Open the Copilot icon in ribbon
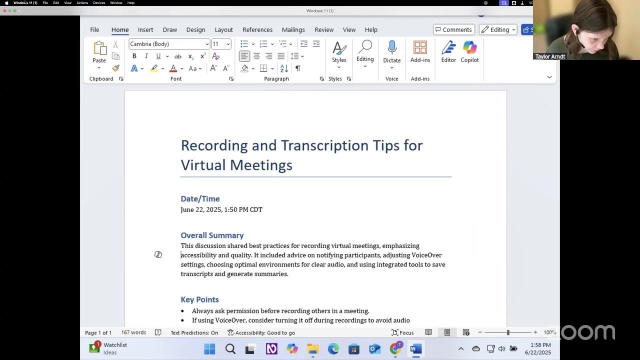The height and width of the screenshot is (360, 640). click(469, 48)
